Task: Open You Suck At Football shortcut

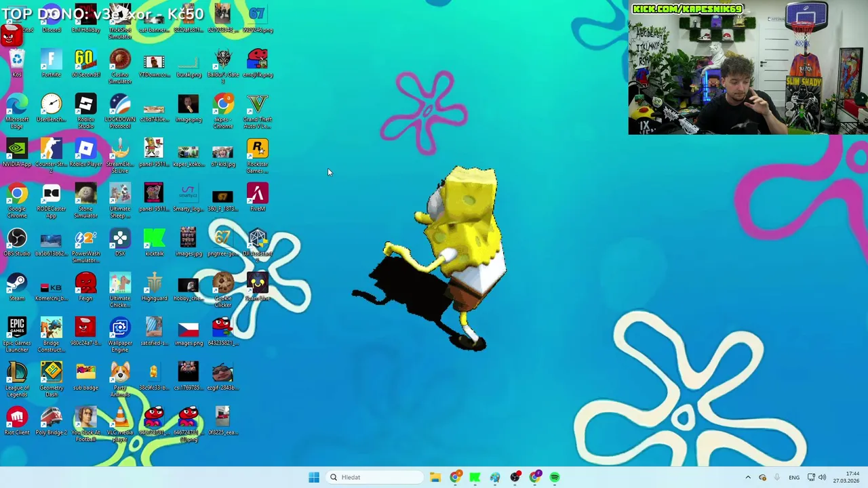Action: coord(85,425)
